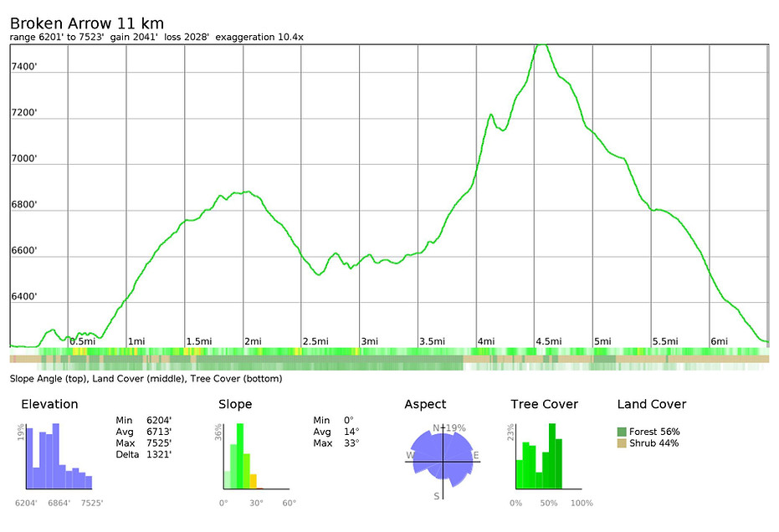Click the 50% bar in Tree Cover chart

pyautogui.click(x=550, y=456)
